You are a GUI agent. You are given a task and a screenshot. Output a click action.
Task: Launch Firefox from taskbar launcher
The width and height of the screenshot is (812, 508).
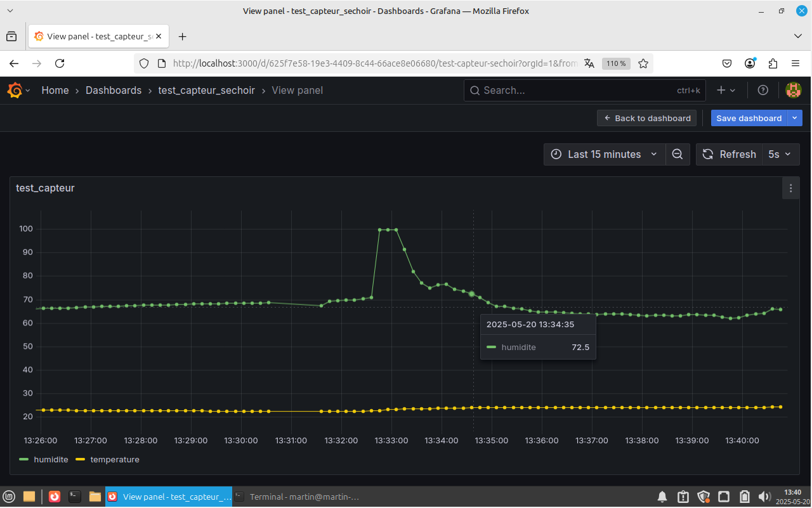tap(55, 497)
